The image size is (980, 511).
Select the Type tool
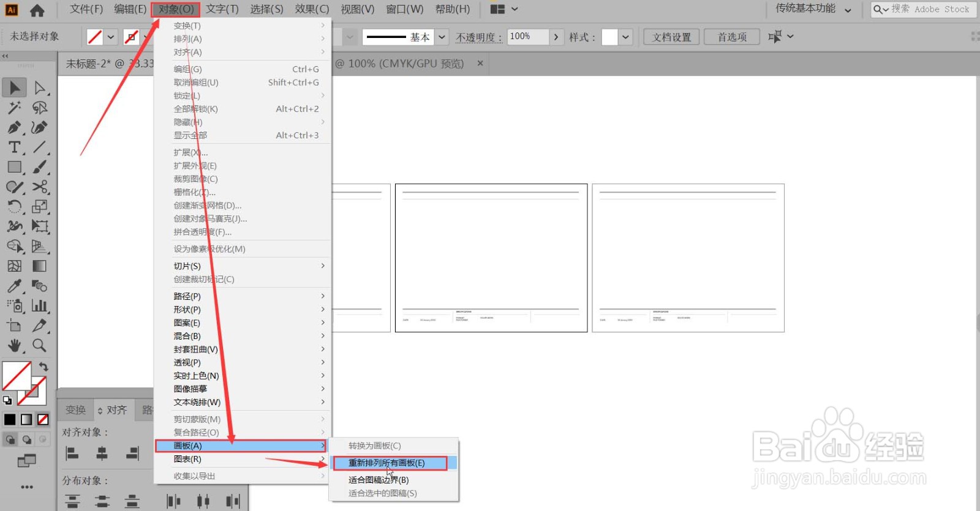coord(14,147)
